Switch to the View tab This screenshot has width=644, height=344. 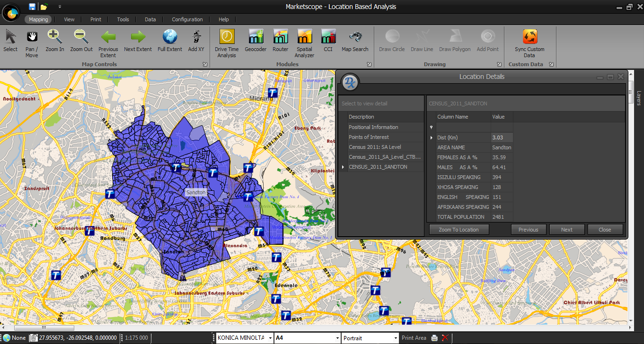pyautogui.click(x=69, y=19)
